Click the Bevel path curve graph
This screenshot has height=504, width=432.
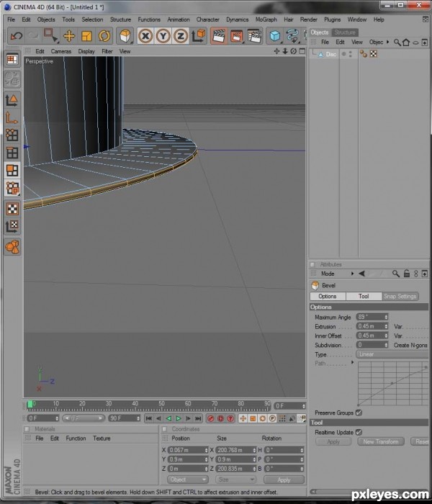pyautogui.click(x=393, y=383)
